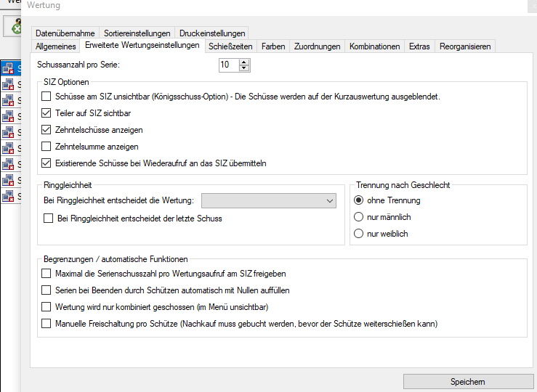Enable automatic filling of series with Nullen
537x392 pixels.
[x=47, y=290]
